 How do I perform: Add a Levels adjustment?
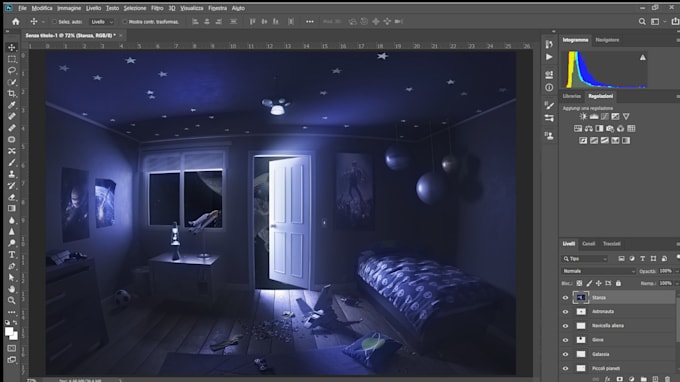tap(594, 117)
